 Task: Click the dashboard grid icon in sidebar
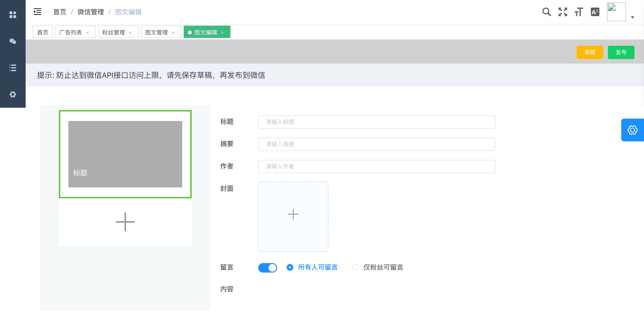click(13, 15)
